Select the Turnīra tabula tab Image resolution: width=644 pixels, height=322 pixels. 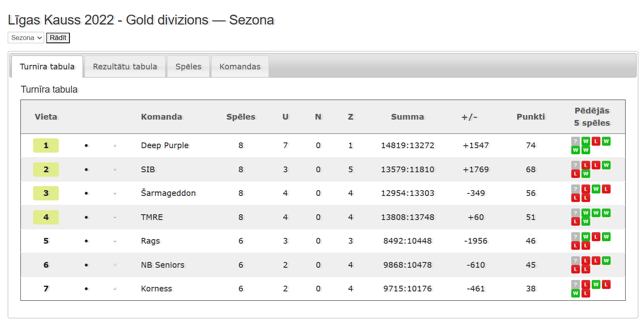[x=47, y=67]
